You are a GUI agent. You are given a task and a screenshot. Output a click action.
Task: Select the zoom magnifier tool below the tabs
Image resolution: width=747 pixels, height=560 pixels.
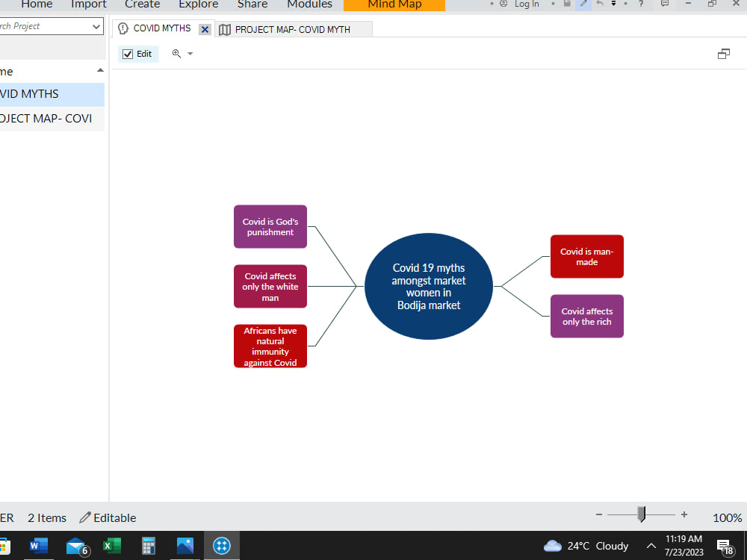coord(176,53)
